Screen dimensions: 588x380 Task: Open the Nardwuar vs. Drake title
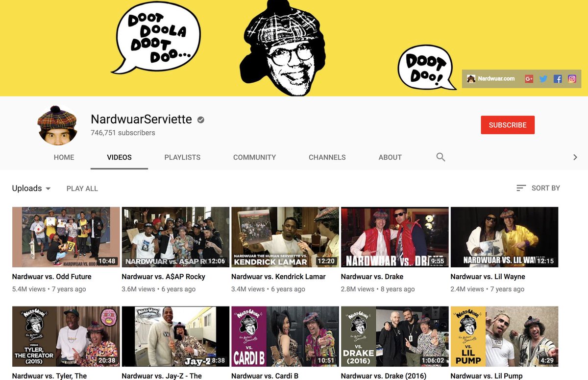tap(372, 277)
